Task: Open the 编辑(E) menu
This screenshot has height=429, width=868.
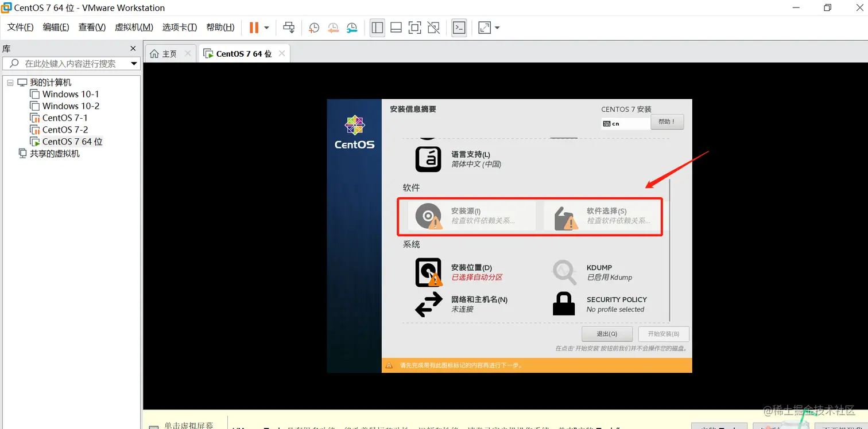Action: (56, 27)
